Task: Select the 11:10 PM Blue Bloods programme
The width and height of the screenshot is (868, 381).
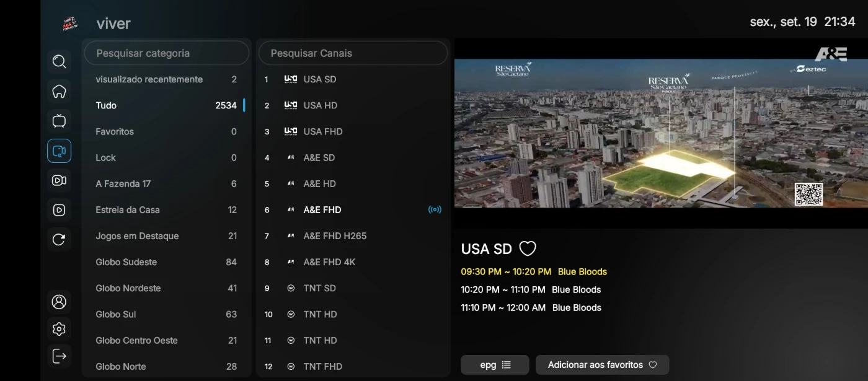Action: pos(531,307)
